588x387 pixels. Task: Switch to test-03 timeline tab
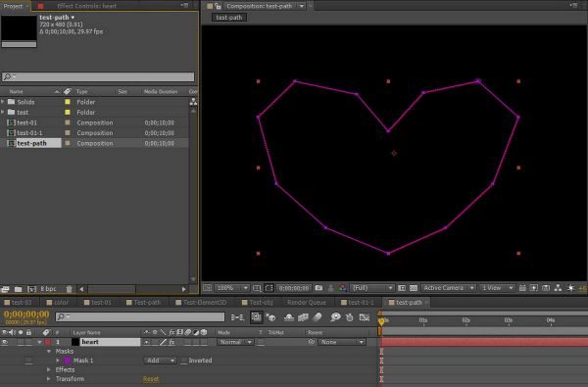(19, 302)
